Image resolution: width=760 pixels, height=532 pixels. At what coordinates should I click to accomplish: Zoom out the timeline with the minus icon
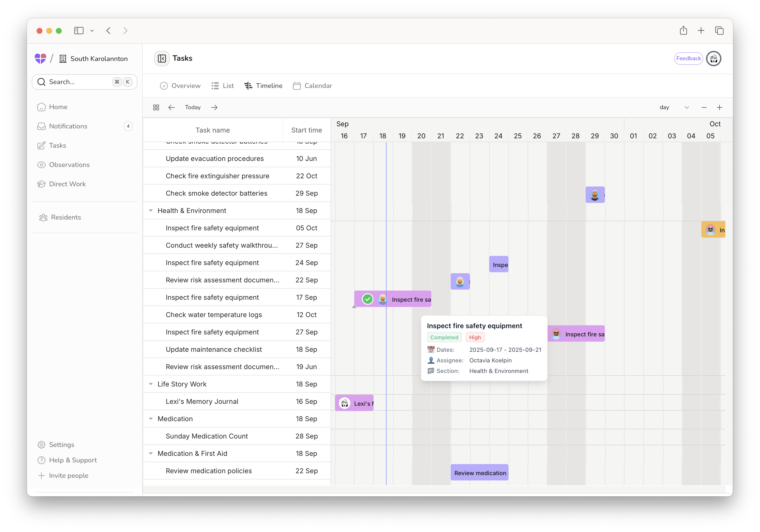click(x=704, y=107)
